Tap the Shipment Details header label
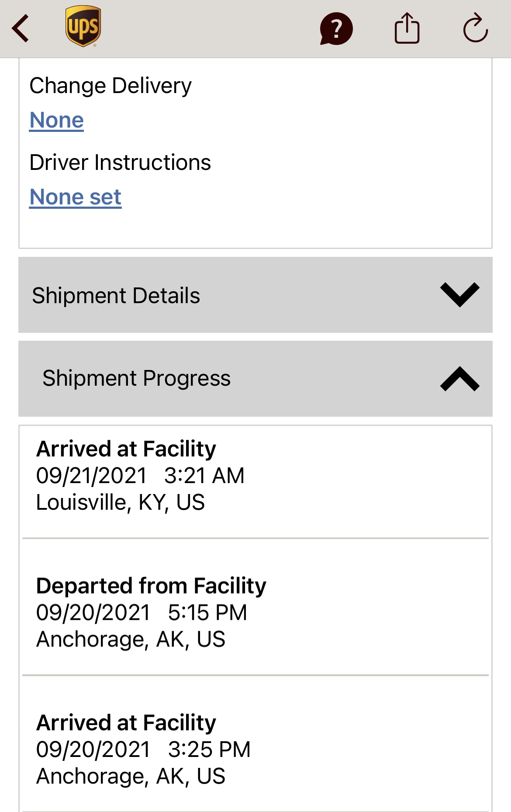 click(x=116, y=296)
